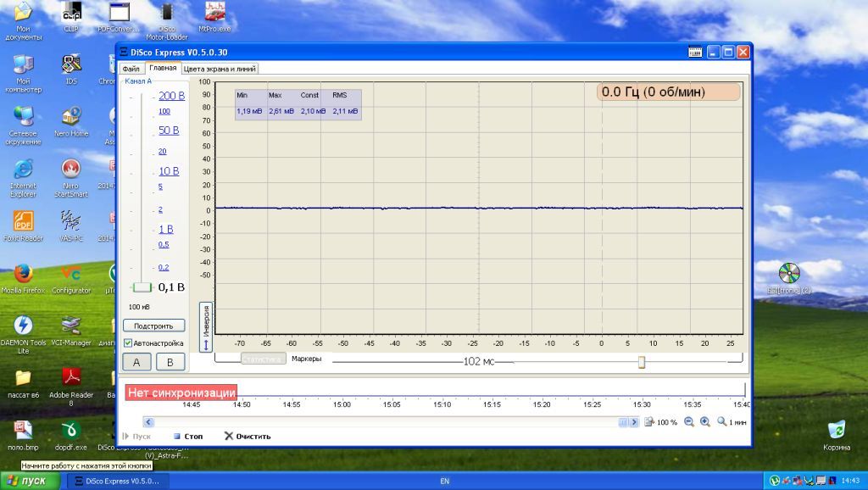The width and height of the screenshot is (868, 490).
Task: Select the MtPro.exe desktop icon
Action: tap(214, 17)
